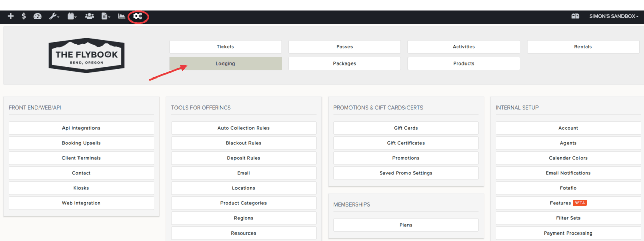Open the chart analytics icon

121,16
